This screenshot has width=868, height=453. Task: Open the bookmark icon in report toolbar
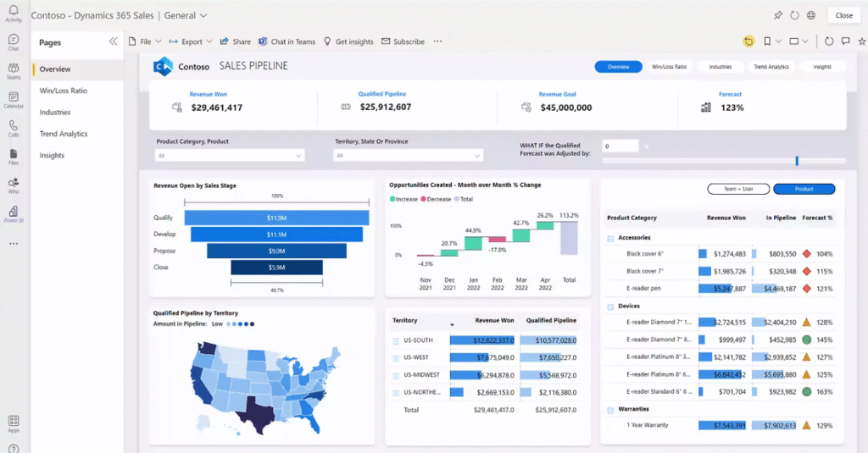pos(767,41)
